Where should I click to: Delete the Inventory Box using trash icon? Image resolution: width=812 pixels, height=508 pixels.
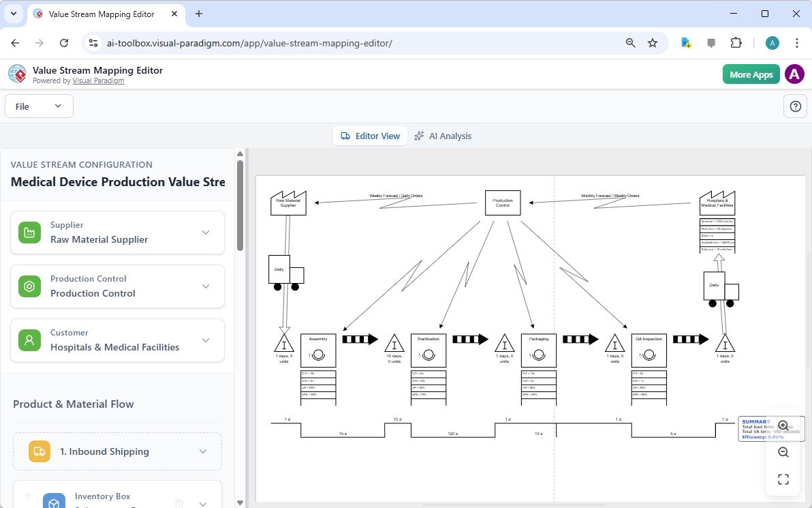click(179, 503)
